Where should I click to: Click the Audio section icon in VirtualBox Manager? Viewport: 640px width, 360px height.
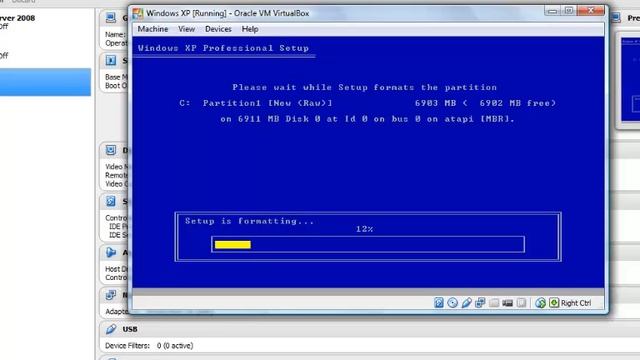[111, 252]
